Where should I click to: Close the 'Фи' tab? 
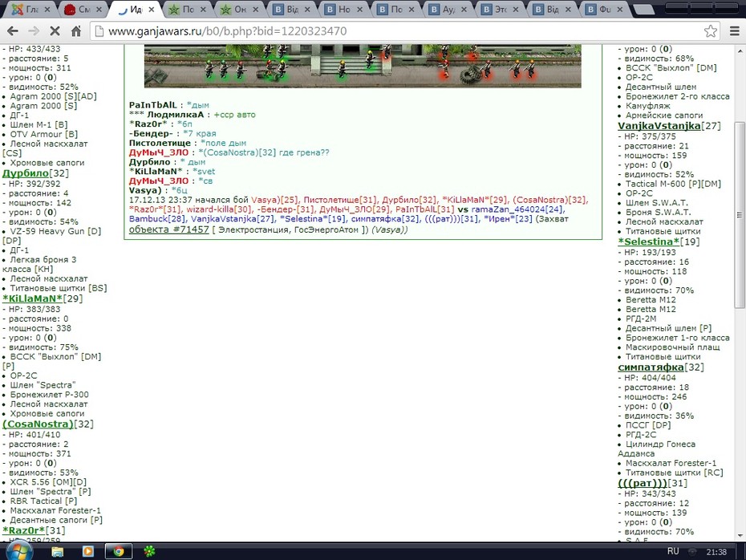click(620, 9)
